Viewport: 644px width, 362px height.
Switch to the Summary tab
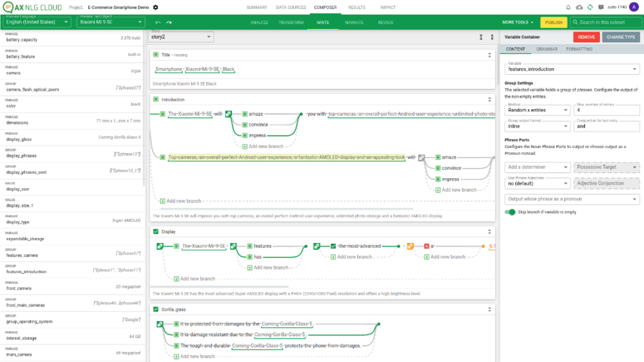point(257,8)
